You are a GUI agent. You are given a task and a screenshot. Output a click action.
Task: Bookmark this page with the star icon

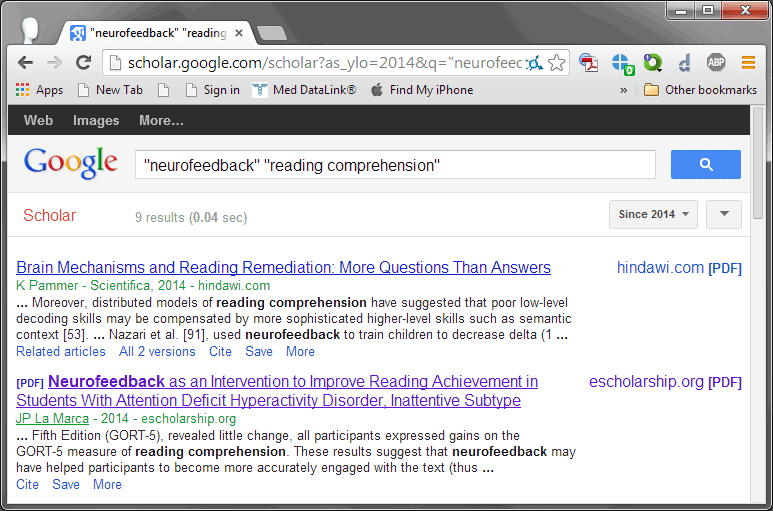coord(557,63)
